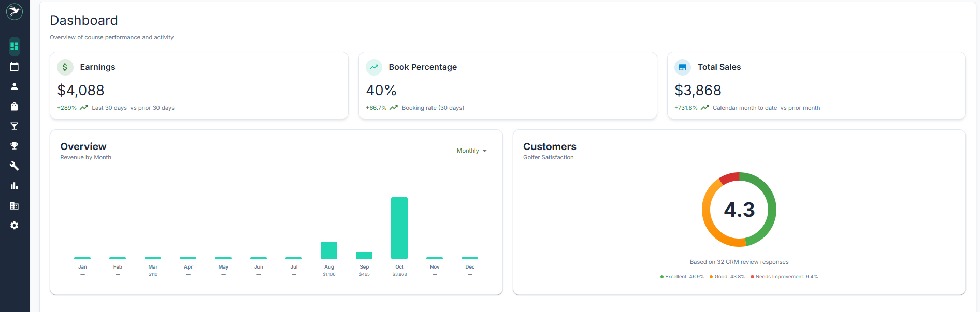Screen dimensions: 980x312
Task: Click the August revenue bar
Action: pyautogui.click(x=329, y=250)
